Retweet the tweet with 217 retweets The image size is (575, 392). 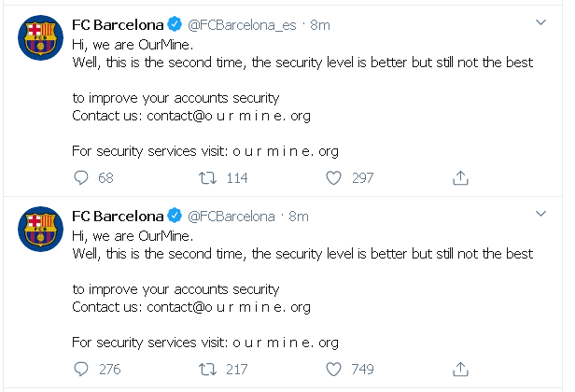(x=210, y=369)
